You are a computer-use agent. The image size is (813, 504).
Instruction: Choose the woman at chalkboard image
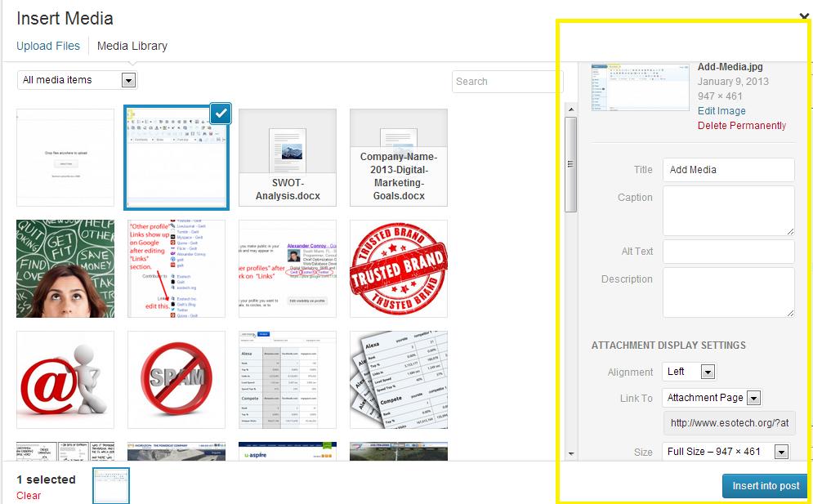[65, 269]
